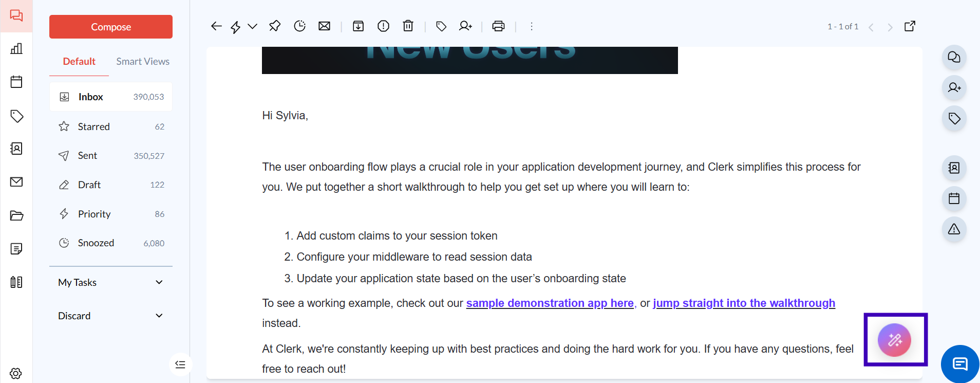The image size is (980, 383).
Task: Mark the email as unread via envelope icon
Action: pos(325,26)
